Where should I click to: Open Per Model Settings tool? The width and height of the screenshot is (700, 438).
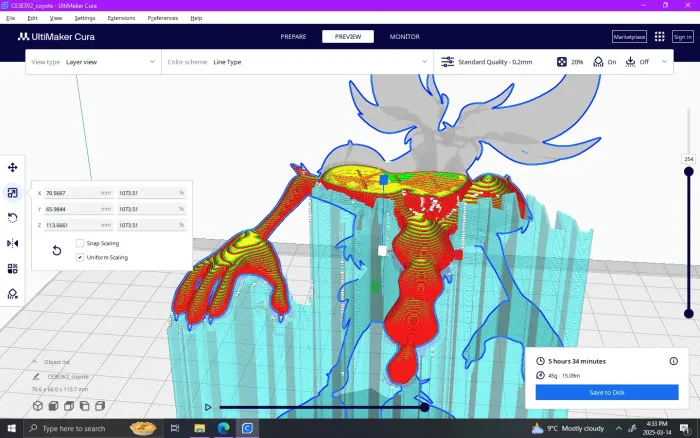(x=13, y=268)
